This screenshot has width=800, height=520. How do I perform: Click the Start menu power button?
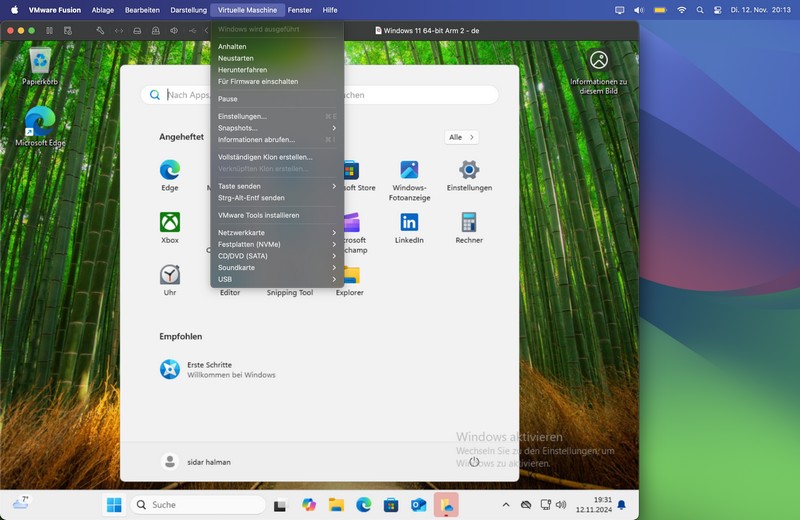[474, 462]
